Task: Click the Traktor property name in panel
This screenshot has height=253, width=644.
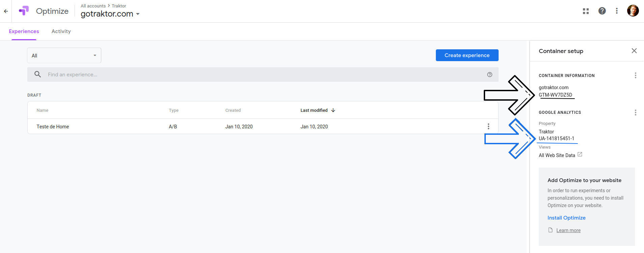Action: click(546, 132)
